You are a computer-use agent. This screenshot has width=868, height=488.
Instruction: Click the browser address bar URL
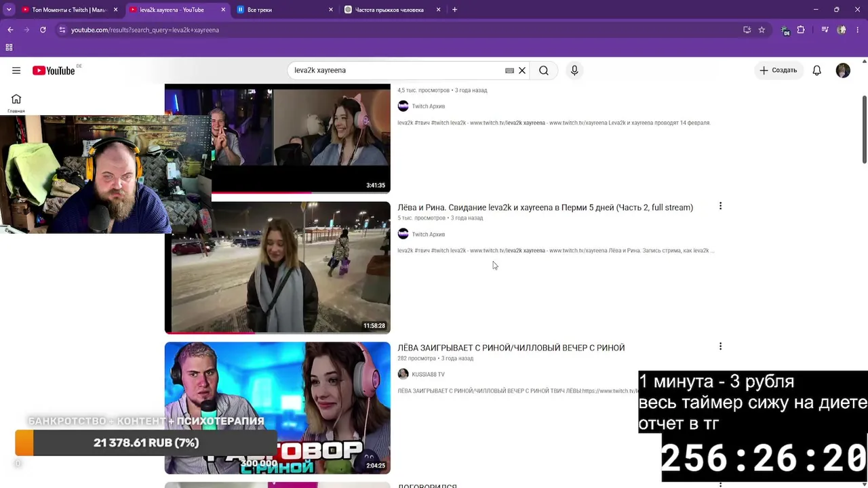click(x=145, y=30)
